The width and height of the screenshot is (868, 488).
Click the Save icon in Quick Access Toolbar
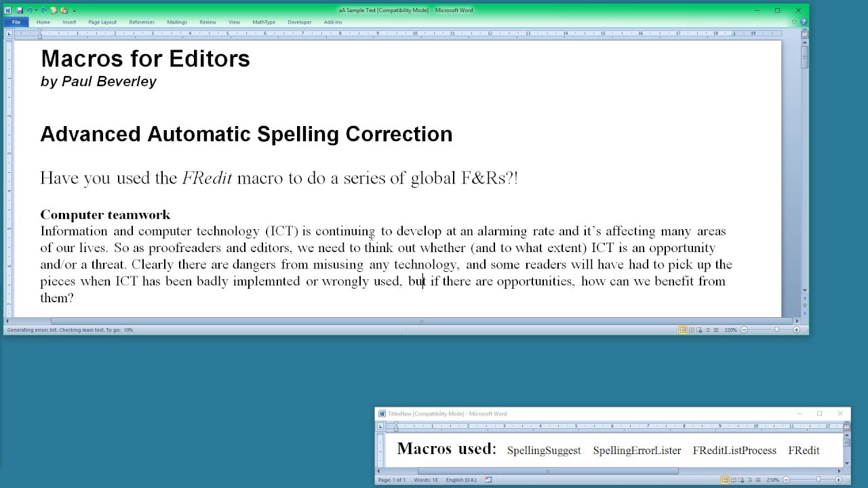point(20,10)
